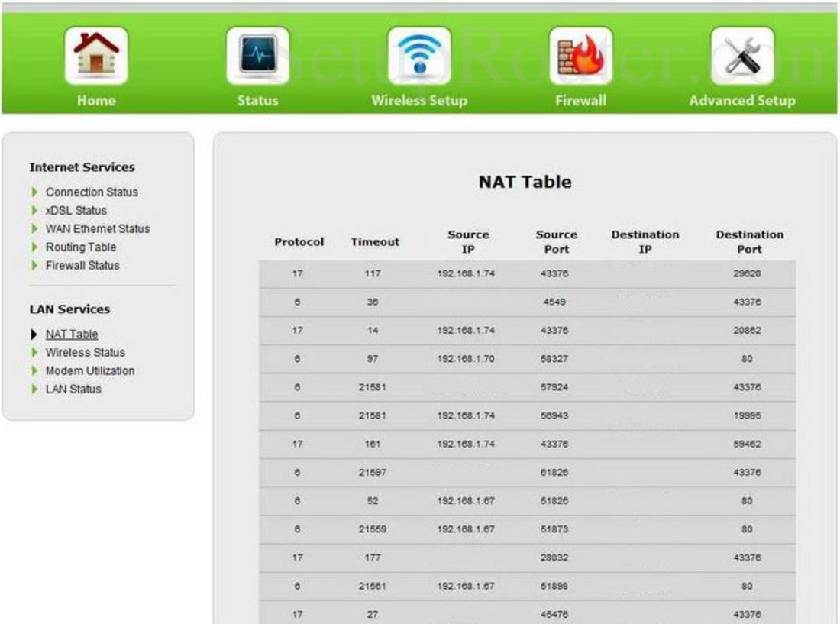Open the Firewall flame icon

[x=580, y=56]
